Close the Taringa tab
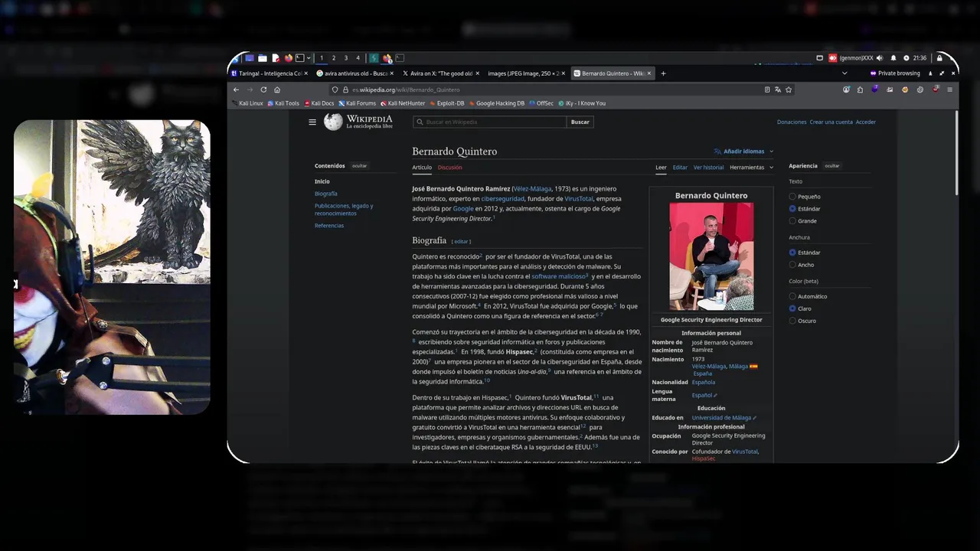Viewport: 980px width, 551px height. pos(308,73)
